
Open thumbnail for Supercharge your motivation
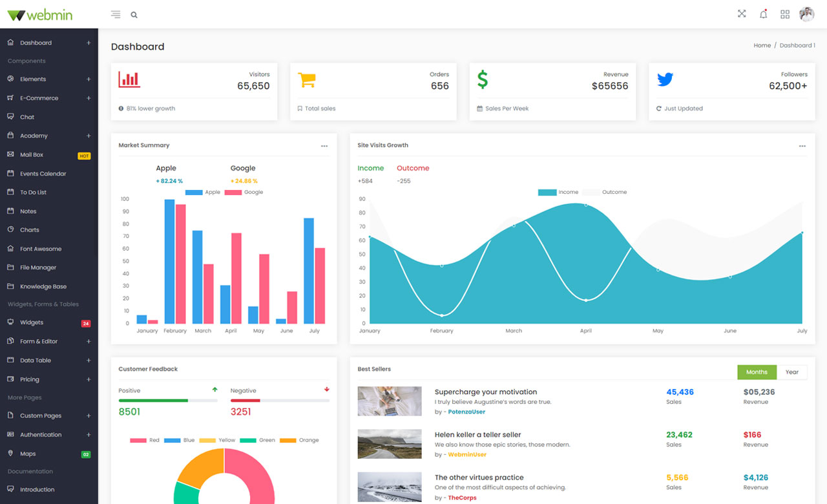point(390,401)
